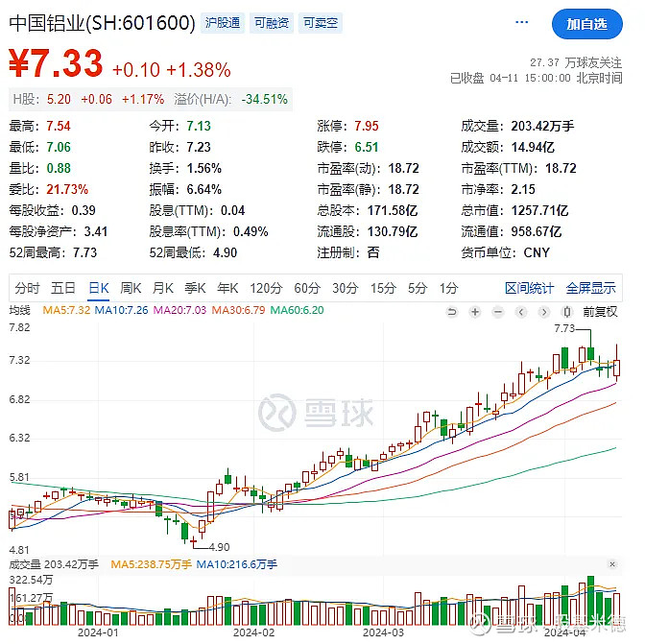Image resolution: width=645 pixels, height=644 pixels.
Task: Click the current price ¥7.33
Action: click(56, 63)
